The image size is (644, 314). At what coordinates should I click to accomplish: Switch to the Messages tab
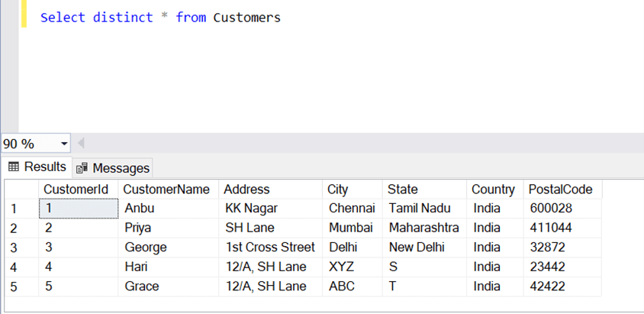pos(113,167)
